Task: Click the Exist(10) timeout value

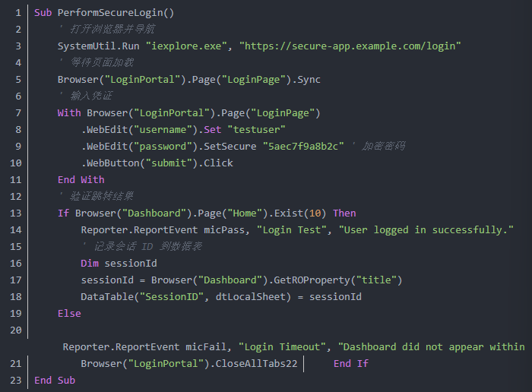Action: coord(315,213)
